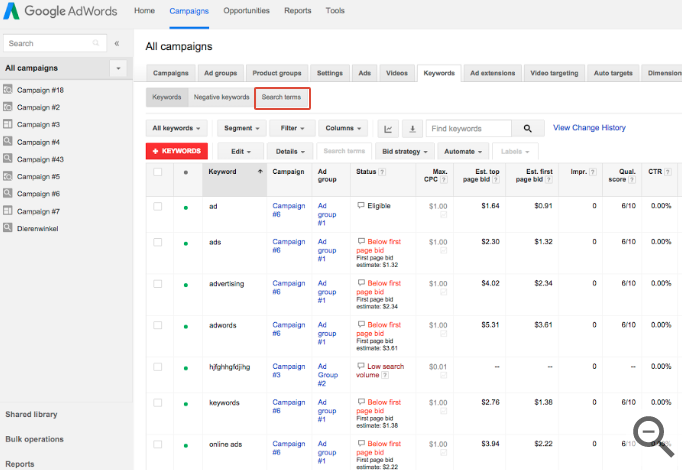Click the sidebar Search input field
Viewport: 682px width, 470px height.
(54, 43)
